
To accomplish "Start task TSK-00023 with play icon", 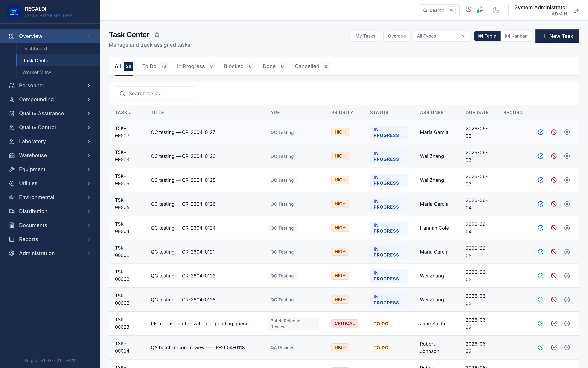I will click(540, 323).
